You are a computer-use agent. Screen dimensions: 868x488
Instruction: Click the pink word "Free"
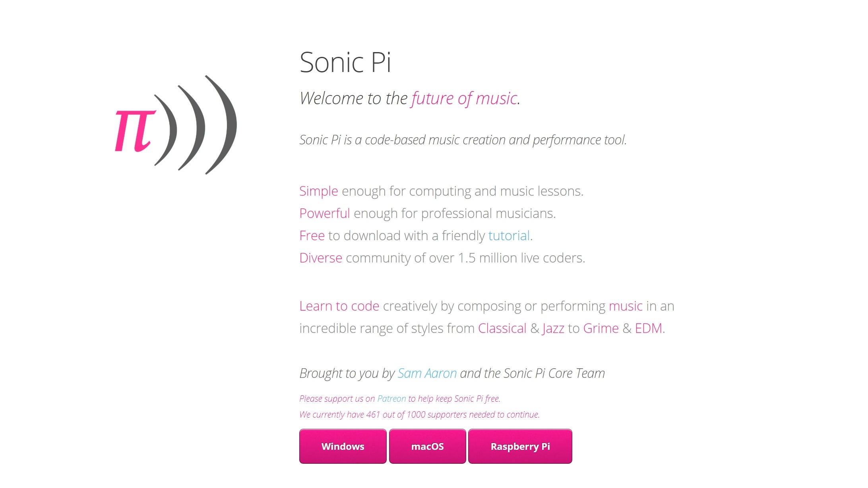[x=312, y=236]
